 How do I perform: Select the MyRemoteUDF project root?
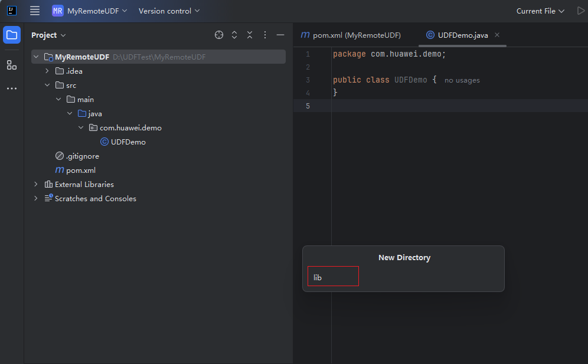pos(158,57)
